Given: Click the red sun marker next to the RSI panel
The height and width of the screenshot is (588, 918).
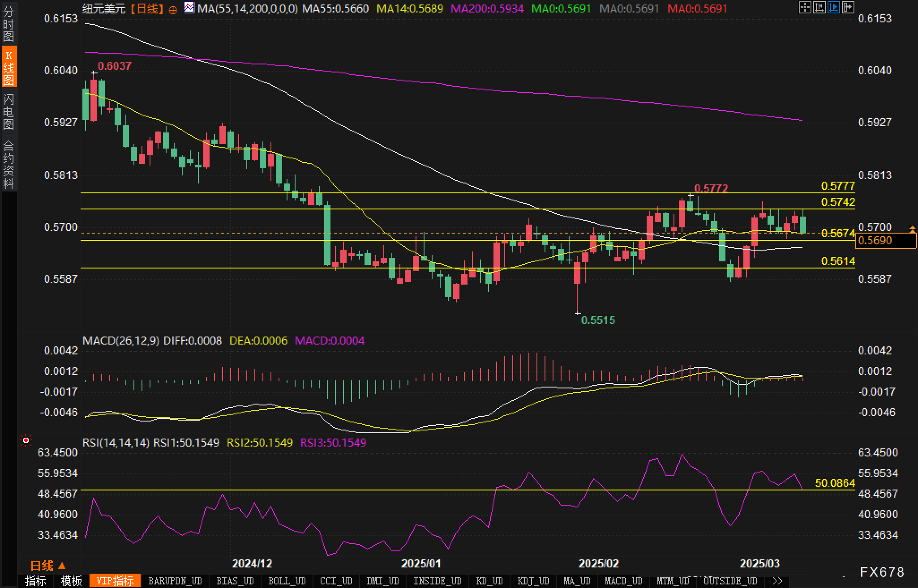Looking at the screenshot, I should point(26,441).
